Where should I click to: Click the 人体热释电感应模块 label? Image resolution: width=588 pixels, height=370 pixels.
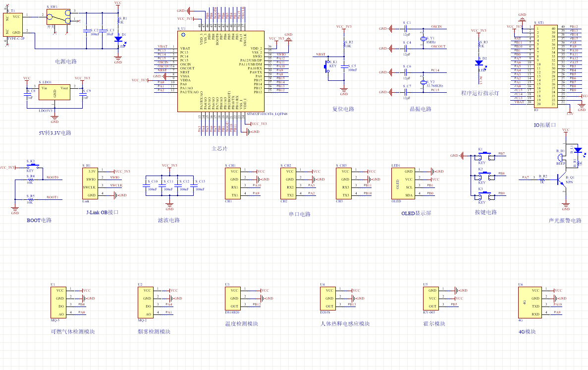pos(345,324)
